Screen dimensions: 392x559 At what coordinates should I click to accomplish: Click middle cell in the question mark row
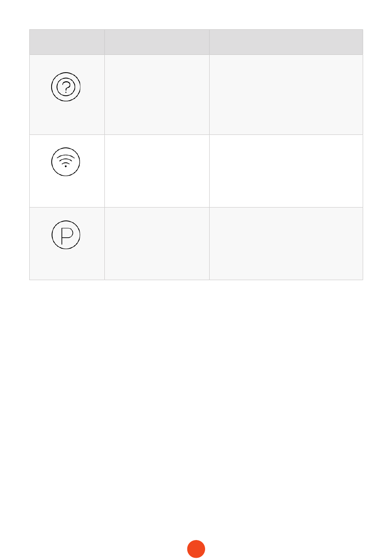(157, 94)
